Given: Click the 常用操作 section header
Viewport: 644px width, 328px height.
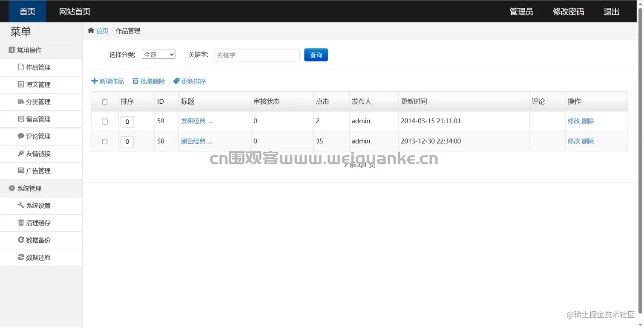Looking at the screenshot, I should (x=41, y=50).
